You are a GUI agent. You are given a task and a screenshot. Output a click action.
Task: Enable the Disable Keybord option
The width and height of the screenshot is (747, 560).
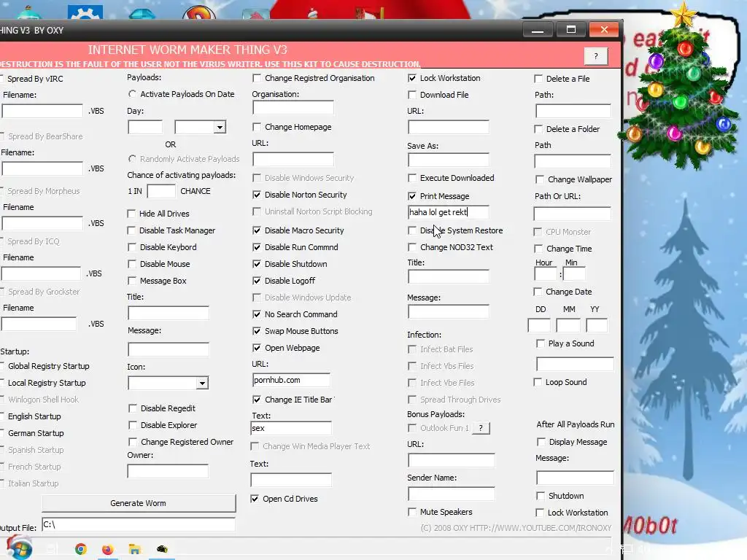pyautogui.click(x=132, y=247)
